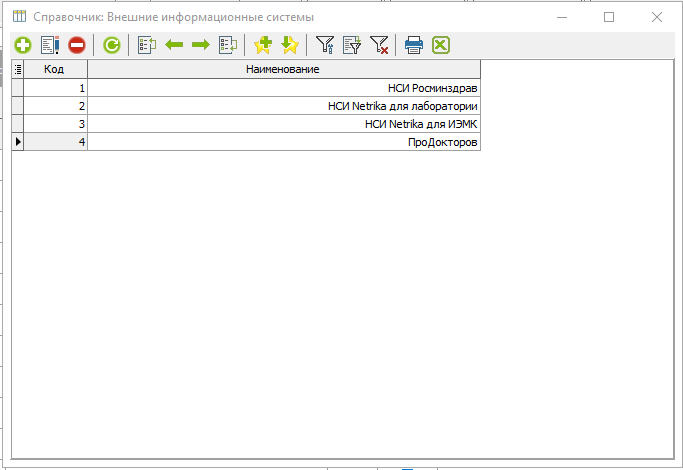Click row indicator of ПроДокторов row
This screenshot has height=470, width=683.
18,142
